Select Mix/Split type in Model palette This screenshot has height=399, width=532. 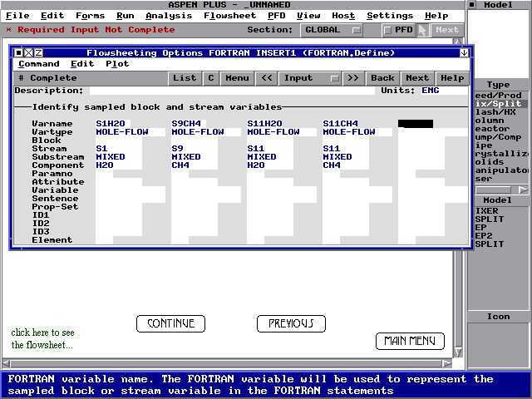pyautogui.click(x=500, y=104)
